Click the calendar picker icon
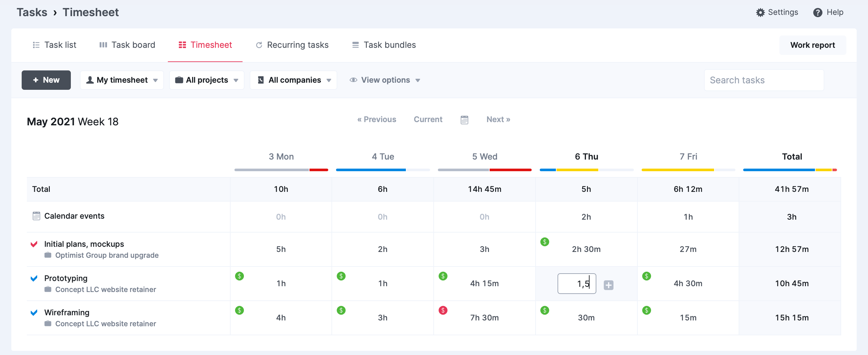This screenshot has height=355, width=868. pyautogui.click(x=464, y=120)
